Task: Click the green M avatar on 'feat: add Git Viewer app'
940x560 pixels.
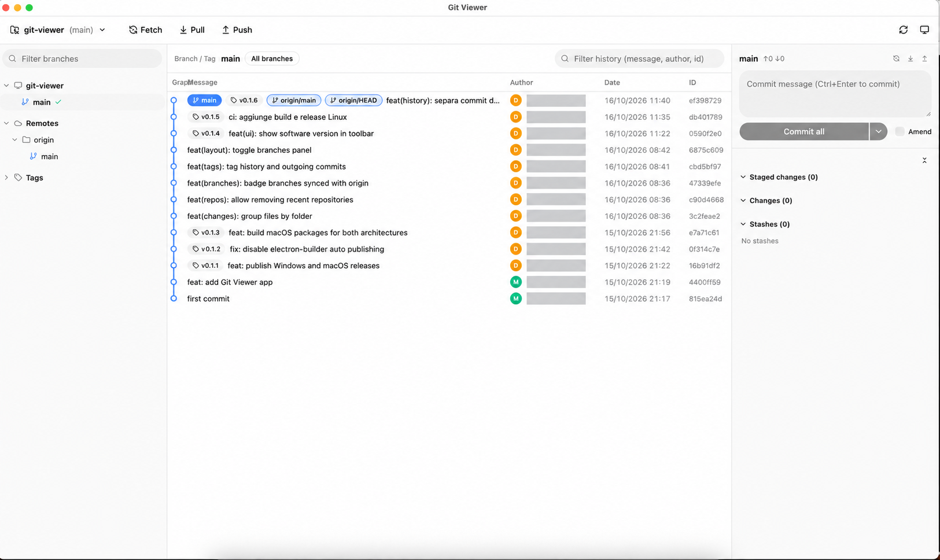Action: (x=516, y=282)
